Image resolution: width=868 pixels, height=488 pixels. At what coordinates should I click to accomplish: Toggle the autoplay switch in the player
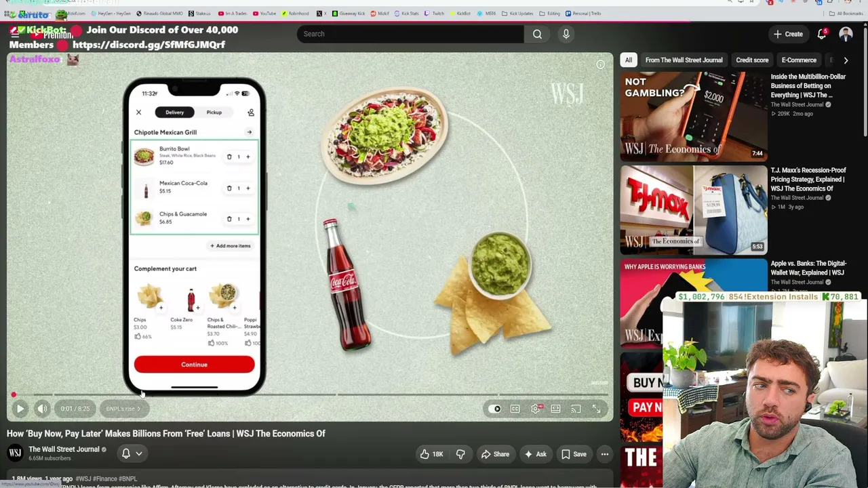pyautogui.click(x=495, y=409)
